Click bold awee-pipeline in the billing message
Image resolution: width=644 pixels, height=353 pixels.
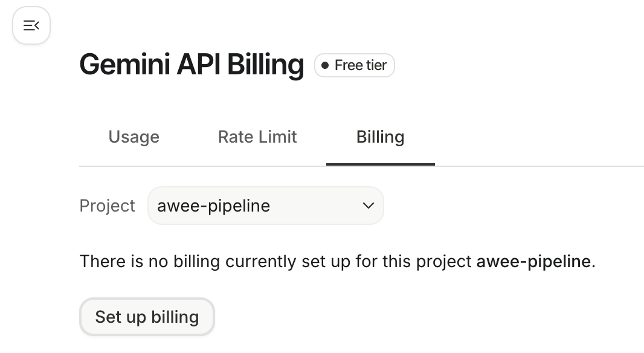532,262
